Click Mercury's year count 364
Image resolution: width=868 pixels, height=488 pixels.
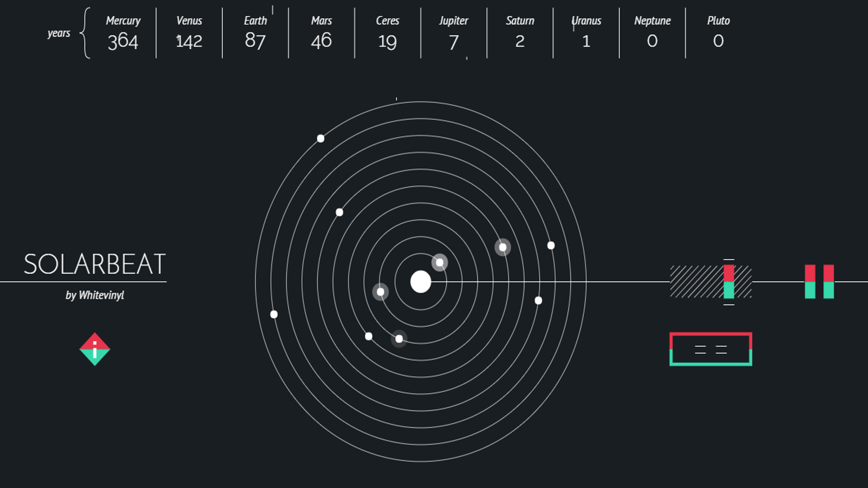tap(123, 42)
